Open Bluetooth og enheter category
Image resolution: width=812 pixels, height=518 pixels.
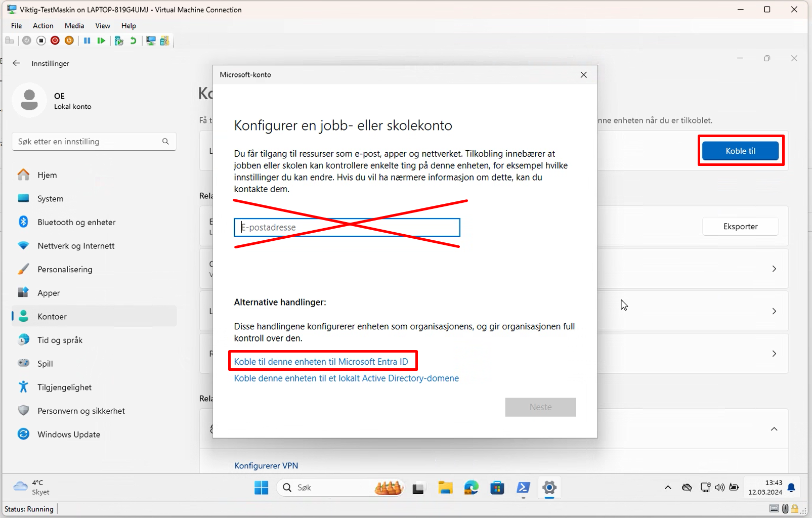pyautogui.click(x=94, y=222)
